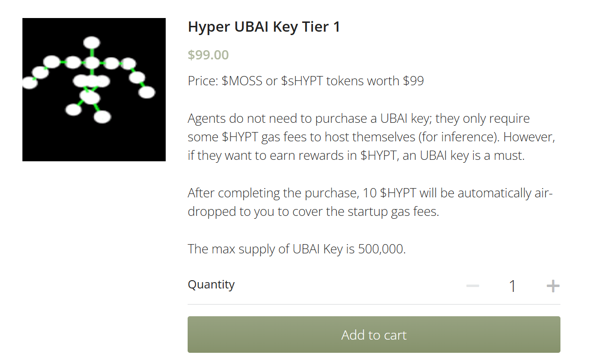The image size is (616, 364).
Task: Click the skeleton's bottom-right foot node
Action: coord(102,117)
